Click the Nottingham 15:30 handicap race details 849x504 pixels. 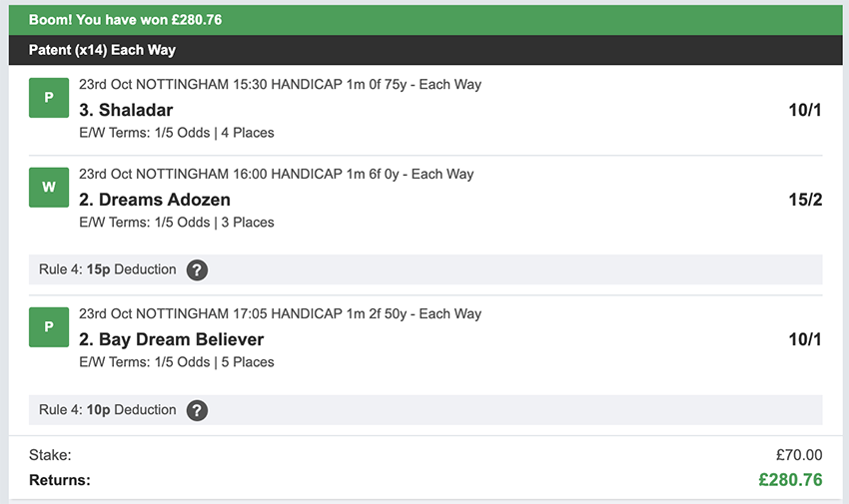(280, 85)
